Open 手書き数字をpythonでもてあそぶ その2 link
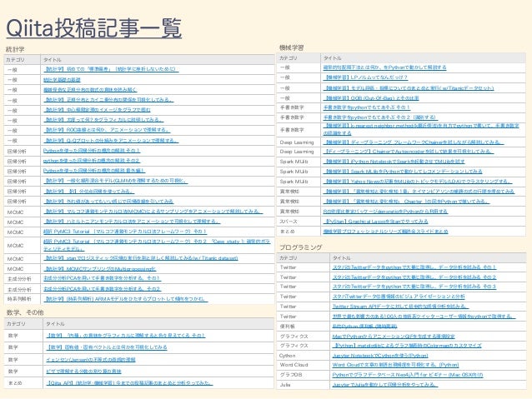Viewport: 532px width, 399px height. pyautogui.click(x=380, y=117)
